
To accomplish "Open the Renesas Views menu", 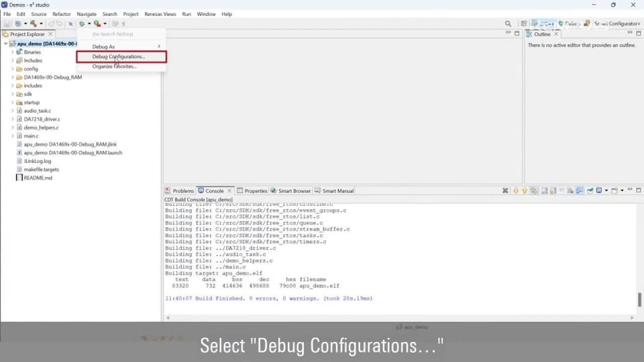I will [x=160, y=14].
